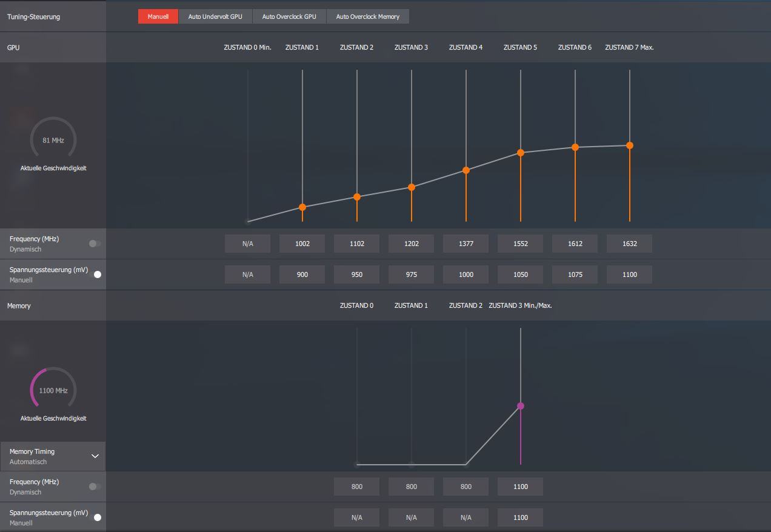
Task: Click GPU Zustand 0 voltage N/A field
Action: pyautogui.click(x=248, y=274)
